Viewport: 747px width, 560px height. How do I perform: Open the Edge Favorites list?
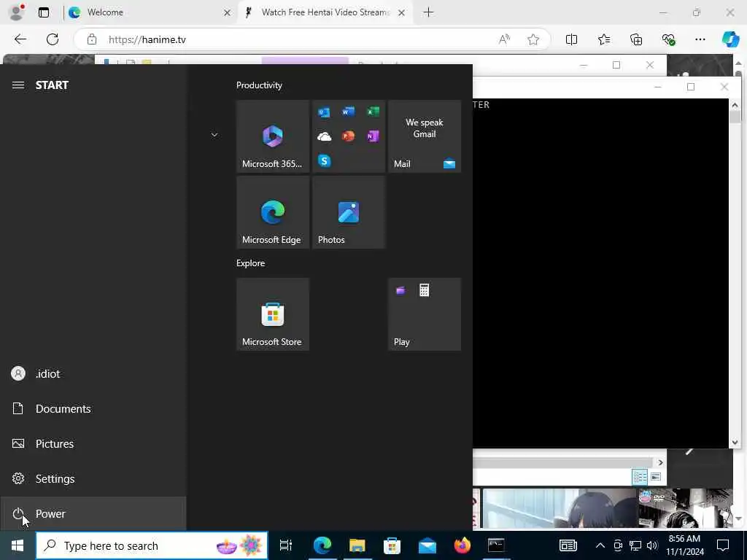[x=604, y=39]
